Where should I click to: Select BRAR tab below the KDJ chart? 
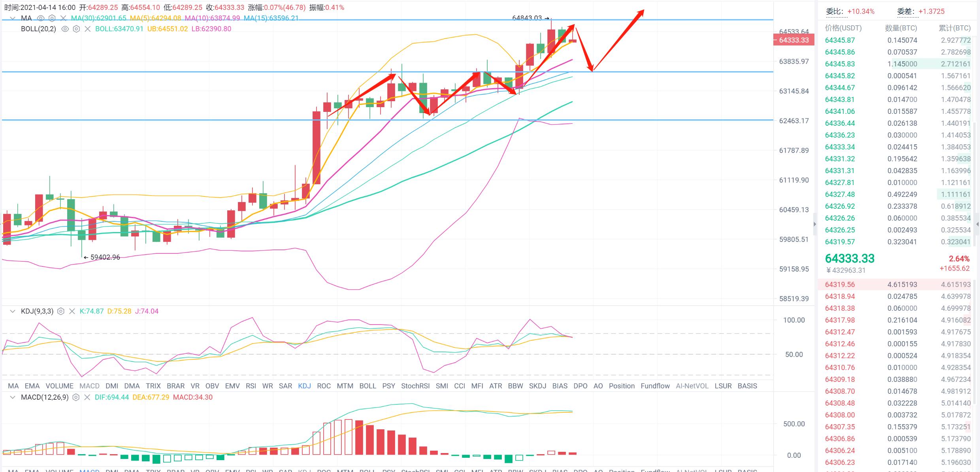click(175, 386)
